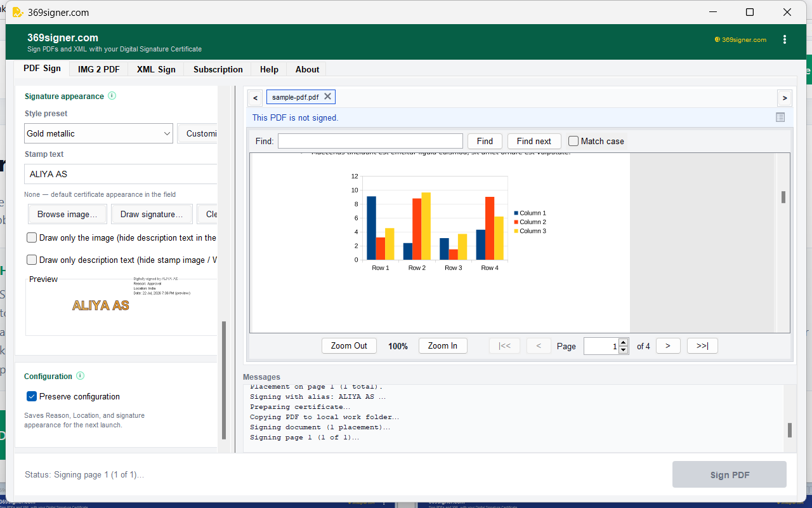
Task: Click the 'Column 3' chart legend label
Action: pyautogui.click(x=533, y=231)
